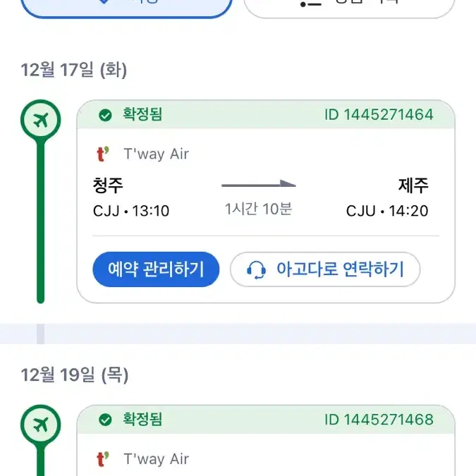The height and width of the screenshot is (476, 476).
Task: Click booking ID 1445271464
Action: click(379, 115)
